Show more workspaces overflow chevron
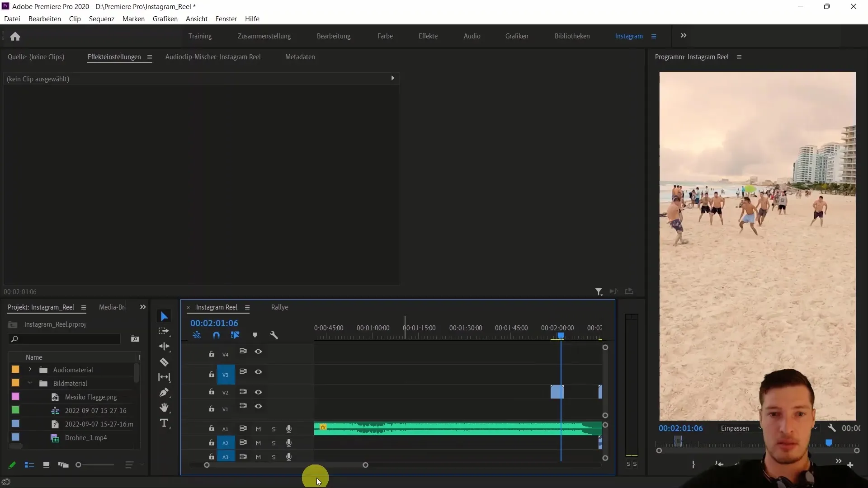This screenshot has width=868, height=488. (683, 36)
